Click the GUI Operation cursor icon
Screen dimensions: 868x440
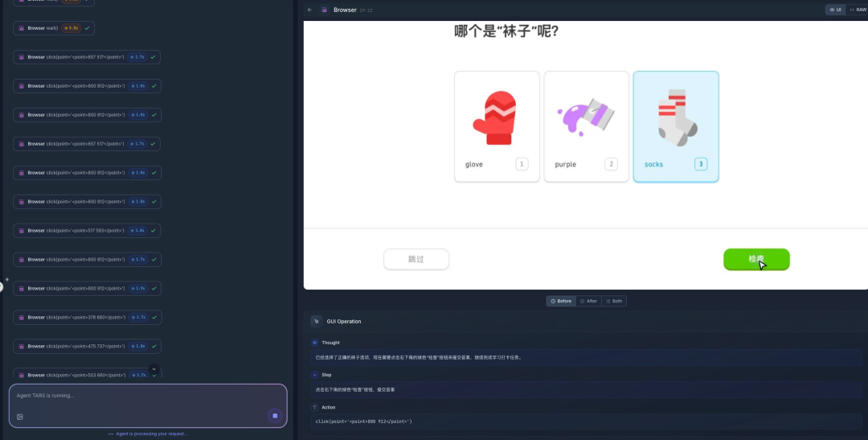(x=316, y=322)
